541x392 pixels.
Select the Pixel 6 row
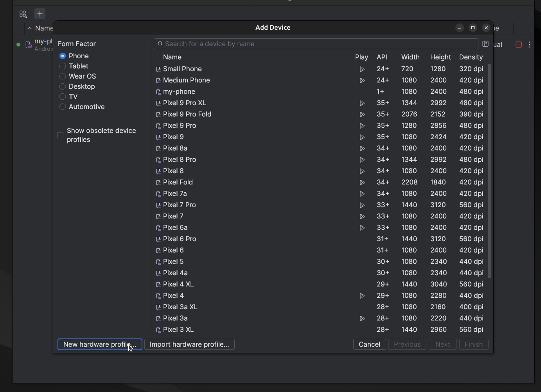coord(320,250)
